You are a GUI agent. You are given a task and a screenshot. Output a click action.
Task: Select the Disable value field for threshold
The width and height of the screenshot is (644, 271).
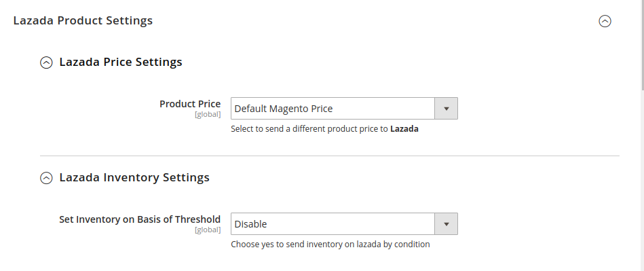[x=344, y=224]
